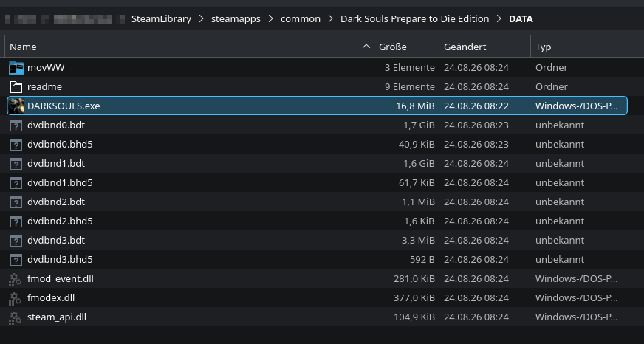This screenshot has width=644, height=344.
Task: Click the 3,3 MiB size value
Action: [x=418, y=240]
